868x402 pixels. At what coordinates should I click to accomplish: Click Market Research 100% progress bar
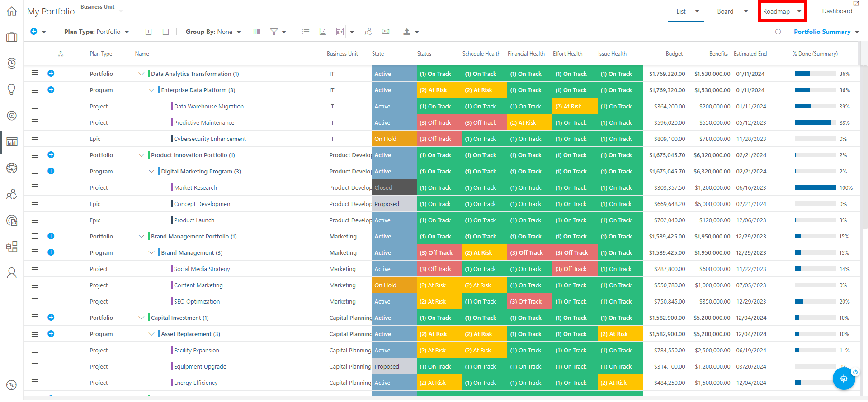[x=815, y=187]
